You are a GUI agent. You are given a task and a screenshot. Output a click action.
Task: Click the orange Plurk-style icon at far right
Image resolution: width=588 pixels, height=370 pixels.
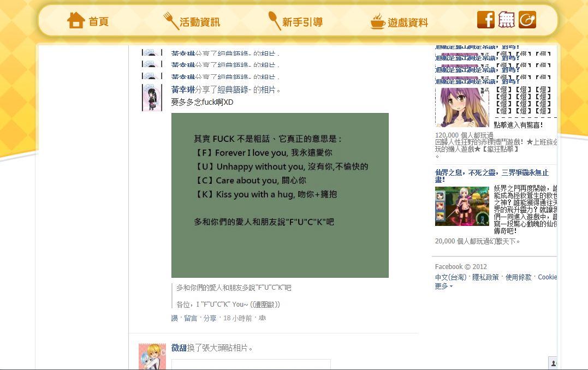click(527, 20)
